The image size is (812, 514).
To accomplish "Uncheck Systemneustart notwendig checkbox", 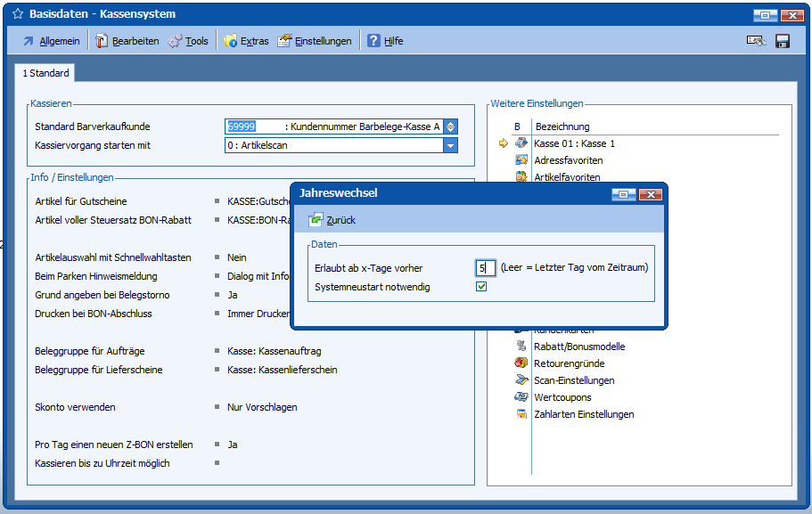I will [481, 287].
